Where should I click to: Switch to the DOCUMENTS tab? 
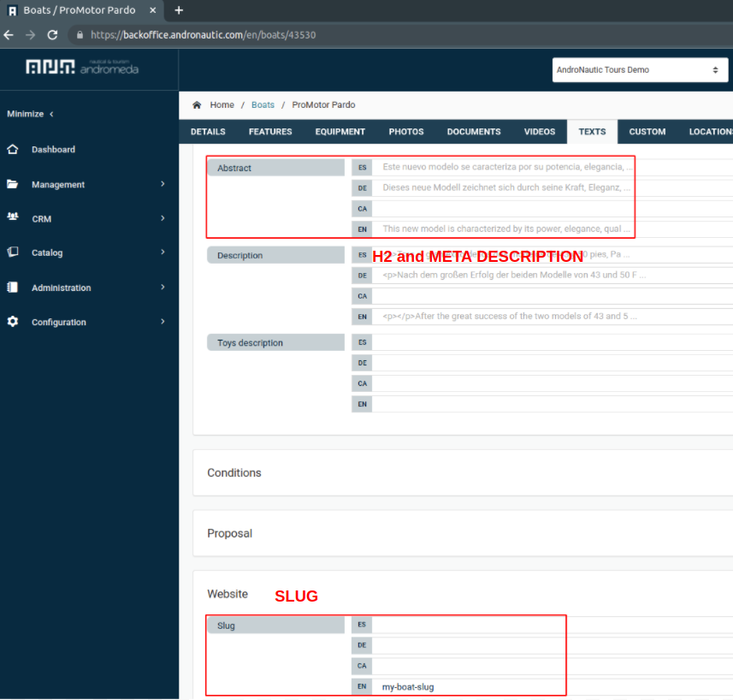(x=474, y=132)
